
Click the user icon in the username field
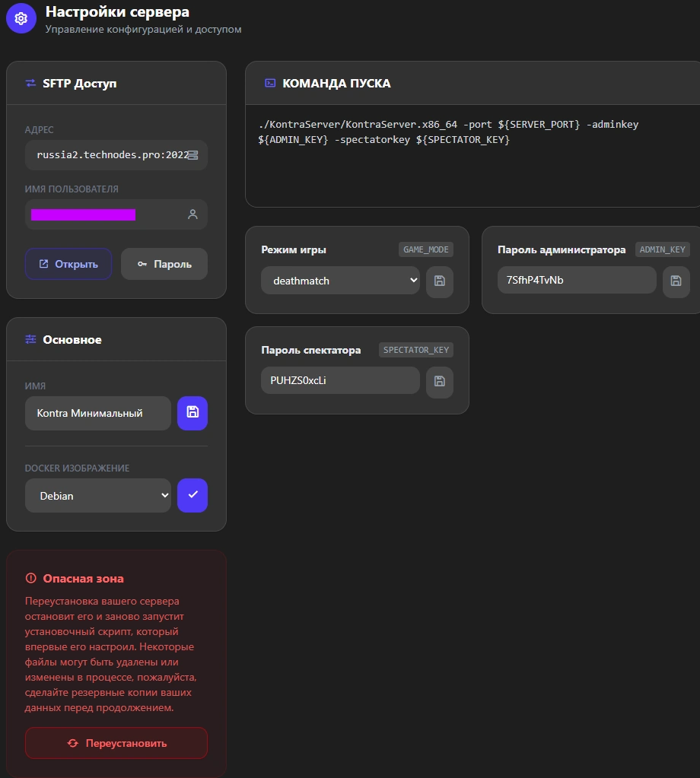pos(192,214)
